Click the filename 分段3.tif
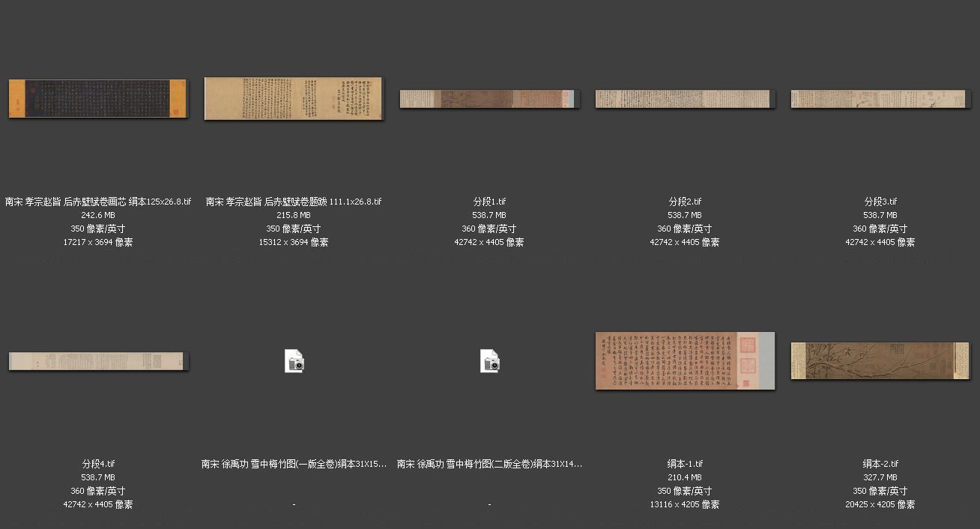Viewport: 980px width, 529px height. [880, 202]
